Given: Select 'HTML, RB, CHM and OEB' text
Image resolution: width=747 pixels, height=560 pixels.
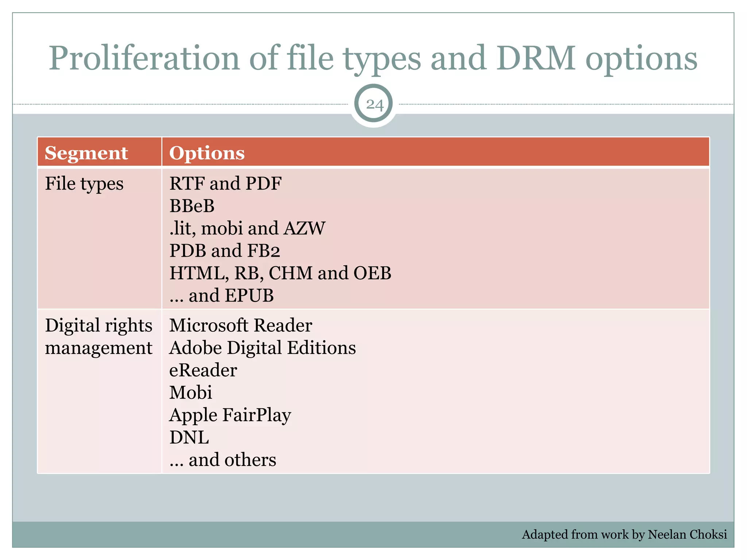Looking at the screenshot, I should (280, 273).
